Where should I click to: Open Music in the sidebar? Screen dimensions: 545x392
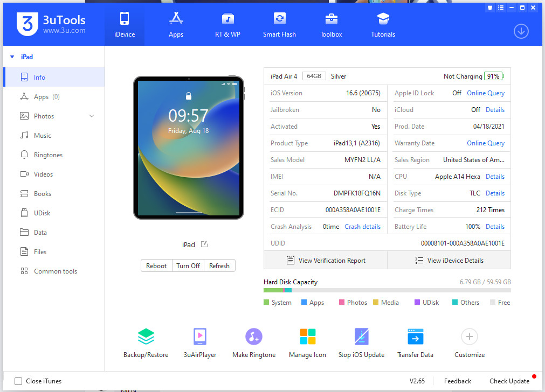[54, 135]
